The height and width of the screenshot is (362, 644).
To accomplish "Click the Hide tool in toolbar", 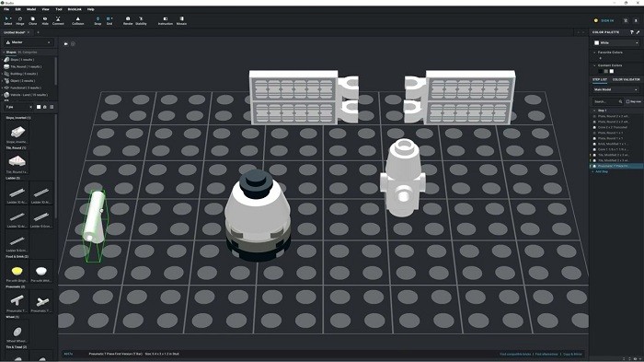I will 45,20.
